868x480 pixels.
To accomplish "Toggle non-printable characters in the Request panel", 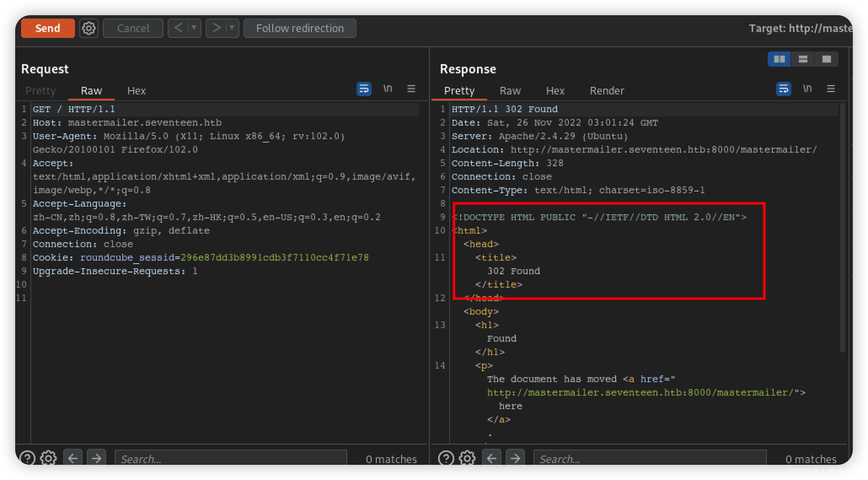I will pyautogui.click(x=388, y=89).
